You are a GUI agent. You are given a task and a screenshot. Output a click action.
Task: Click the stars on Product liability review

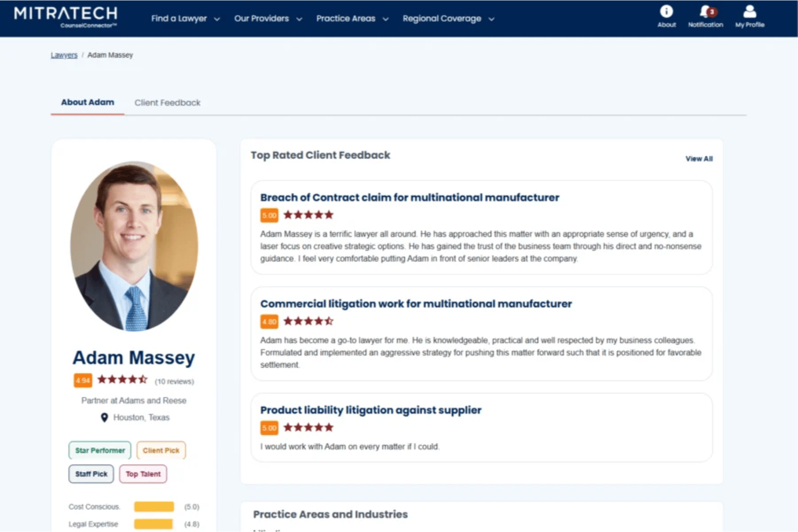pos(308,427)
